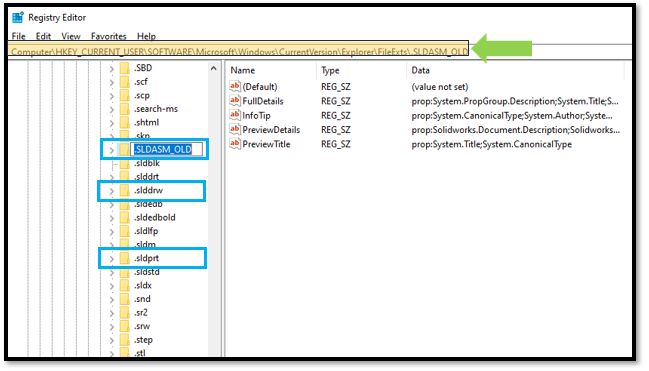Click the FullDetails string value icon
This screenshot has width=649, height=371.
(235, 101)
